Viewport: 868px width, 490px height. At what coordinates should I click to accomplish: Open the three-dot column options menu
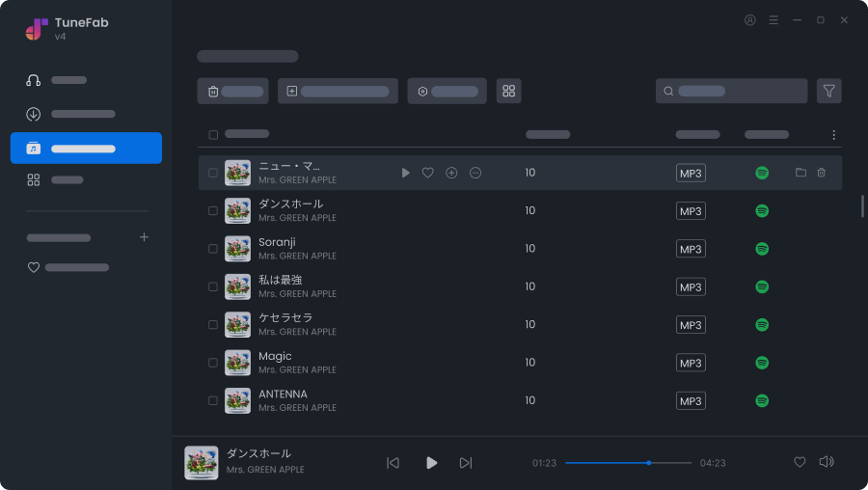834,135
